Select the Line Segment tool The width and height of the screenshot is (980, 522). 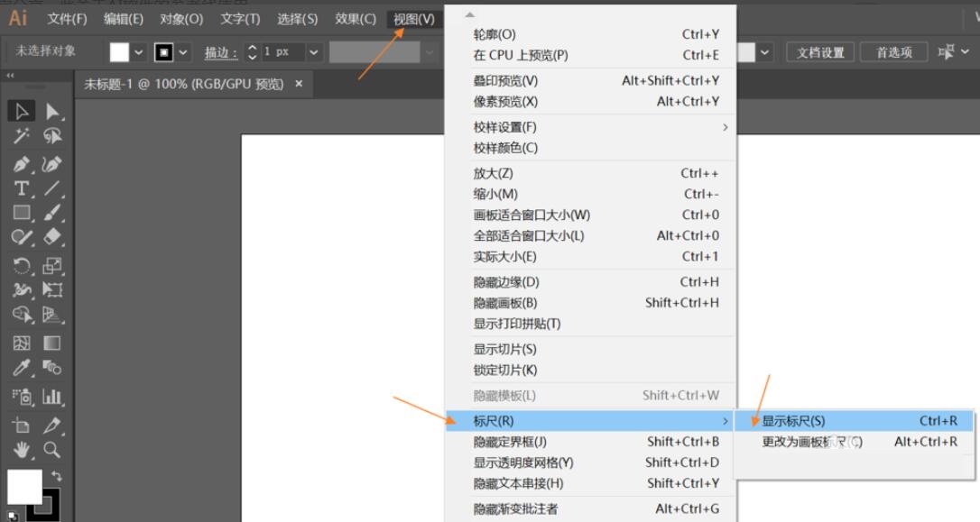tap(51, 188)
